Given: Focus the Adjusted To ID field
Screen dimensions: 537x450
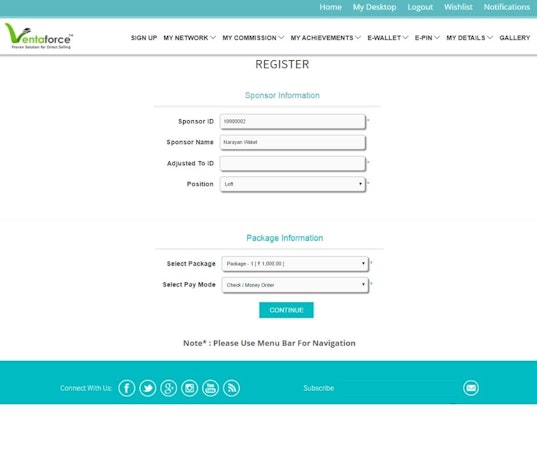Looking at the screenshot, I should 293,163.
